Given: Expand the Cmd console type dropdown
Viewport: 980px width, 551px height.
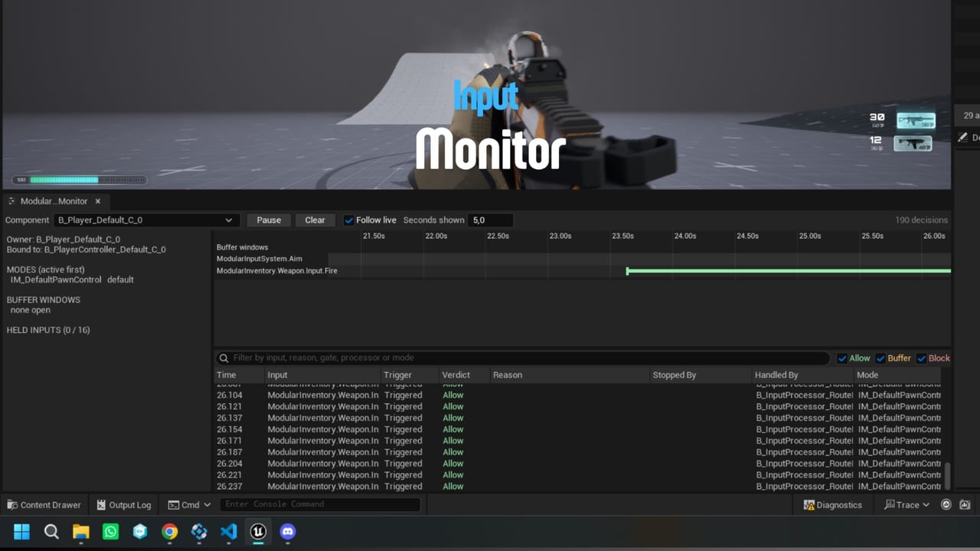Looking at the screenshot, I should coord(189,505).
